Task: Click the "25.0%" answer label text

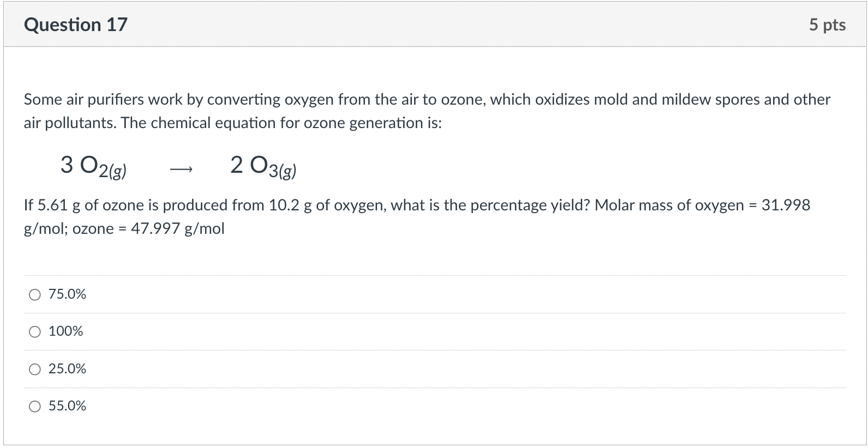Action: click(67, 369)
